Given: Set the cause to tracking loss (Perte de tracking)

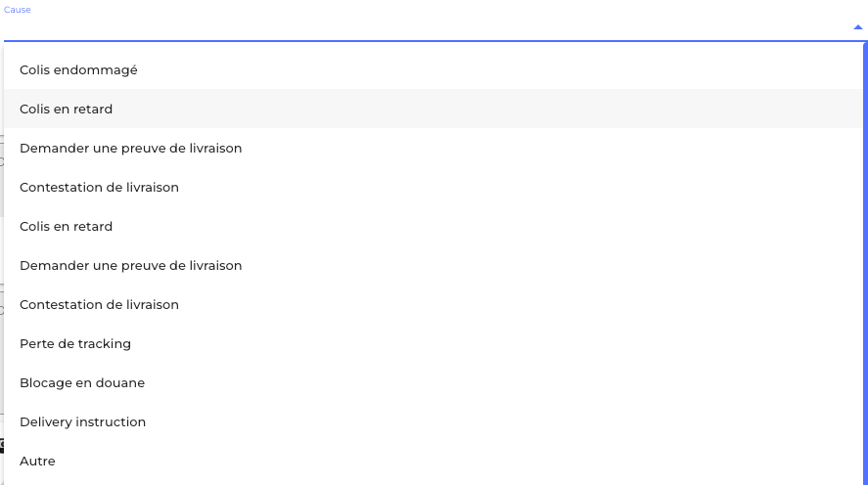Looking at the screenshot, I should pyautogui.click(x=75, y=344).
